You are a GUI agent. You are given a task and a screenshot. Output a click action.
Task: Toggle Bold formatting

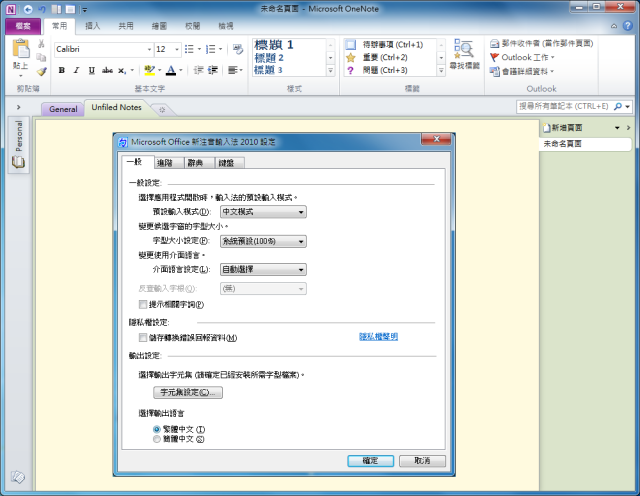62,70
